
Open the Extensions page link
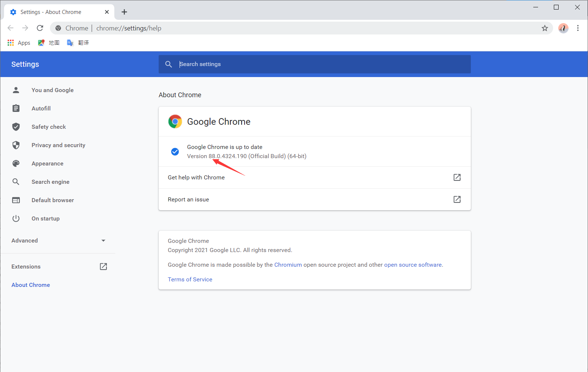click(26, 266)
